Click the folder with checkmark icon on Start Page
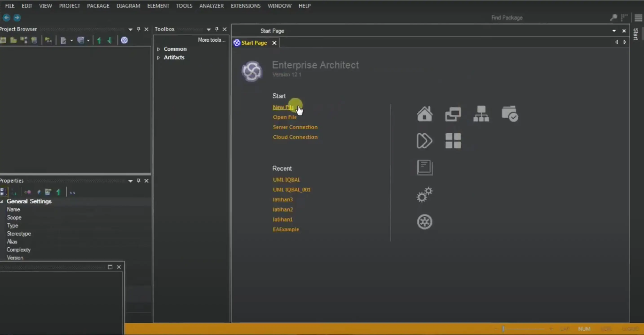The image size is (644, 335). pos(510,114)
